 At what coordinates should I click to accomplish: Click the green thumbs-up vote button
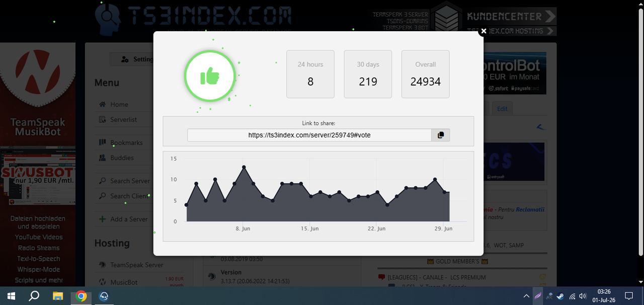(210, 77)
